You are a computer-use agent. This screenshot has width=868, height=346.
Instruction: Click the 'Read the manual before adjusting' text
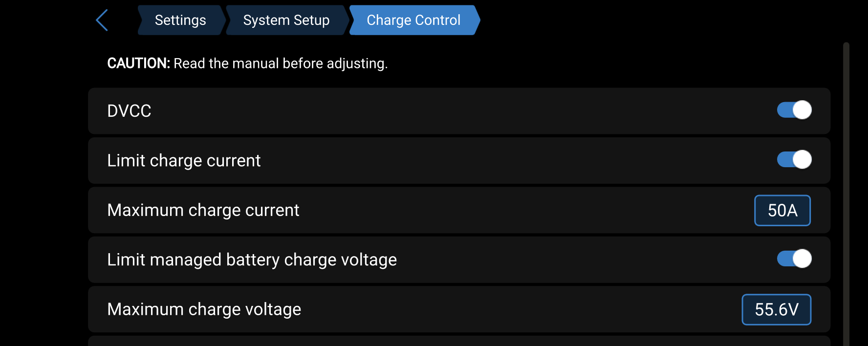pos(281,64)
